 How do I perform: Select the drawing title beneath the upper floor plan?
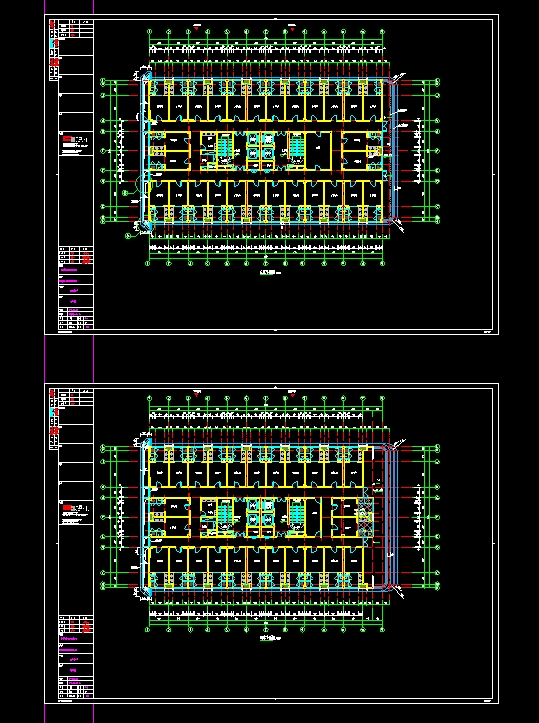pyautogui.click(x=271, y=273)
